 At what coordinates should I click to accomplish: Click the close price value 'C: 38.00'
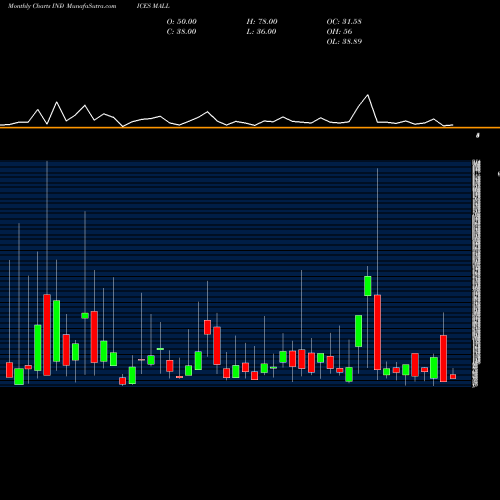[182, 32]
